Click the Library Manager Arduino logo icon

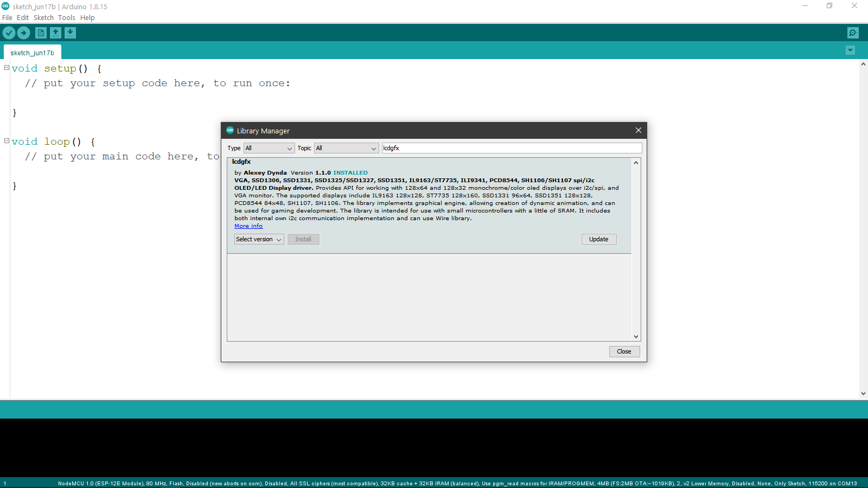tap(230, 130)
